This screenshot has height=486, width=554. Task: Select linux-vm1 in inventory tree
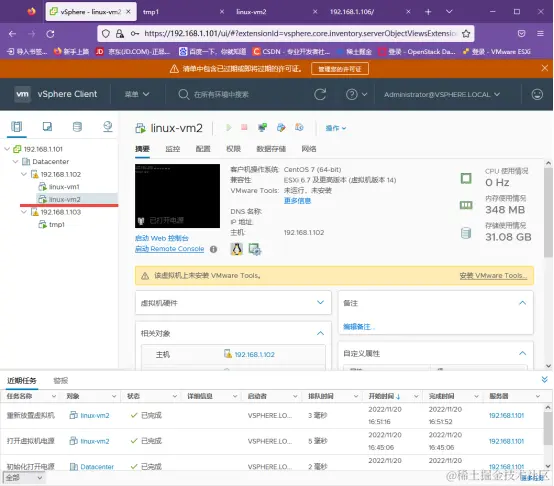coord(64,187)
